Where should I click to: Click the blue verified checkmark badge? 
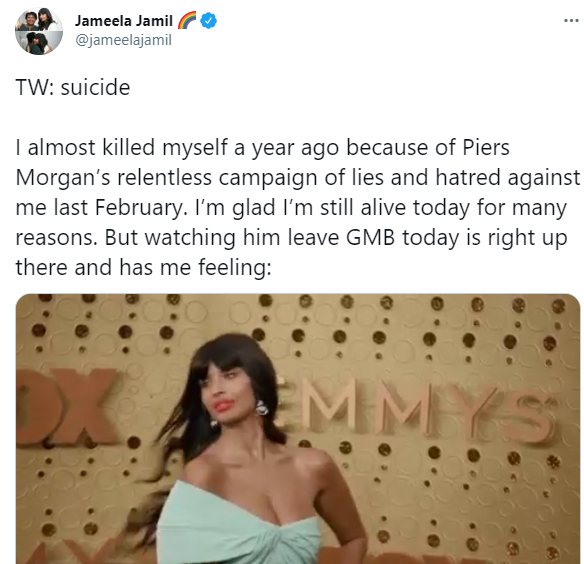click(209, 20)
